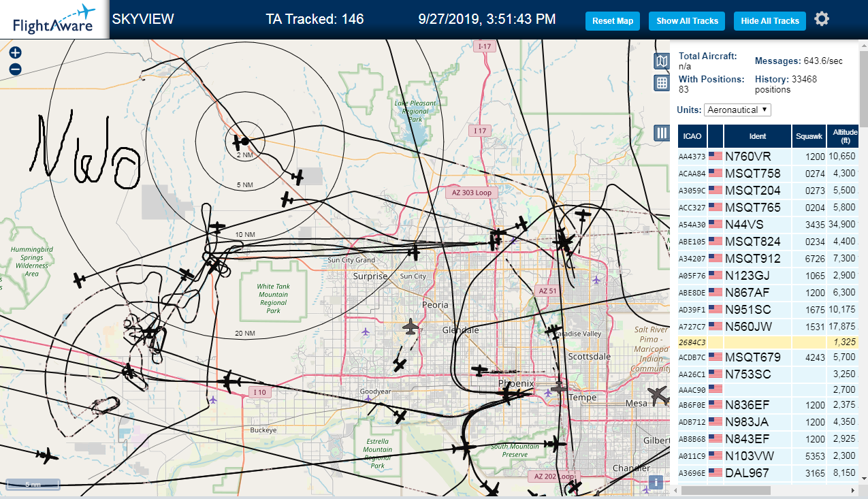Screen dimensions: 868x499
Task: Click the SKYVIEW title
Action: click(x=143, y=19)
